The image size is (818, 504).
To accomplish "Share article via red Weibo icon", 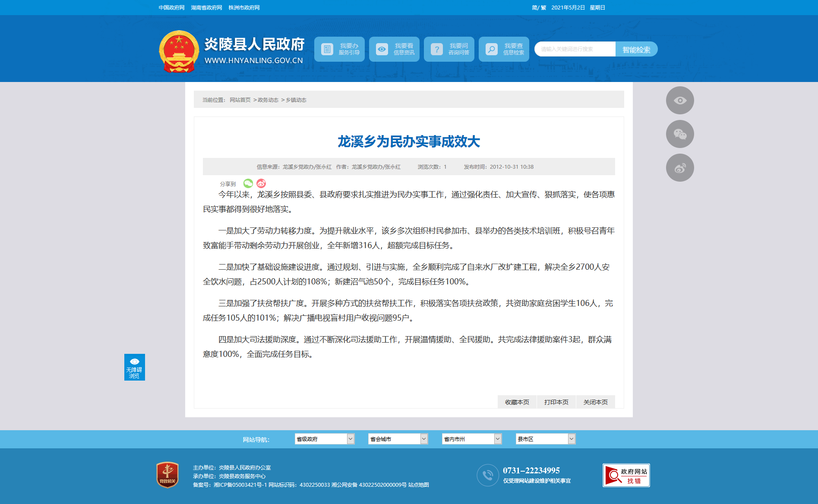I will tap(261, 183).
